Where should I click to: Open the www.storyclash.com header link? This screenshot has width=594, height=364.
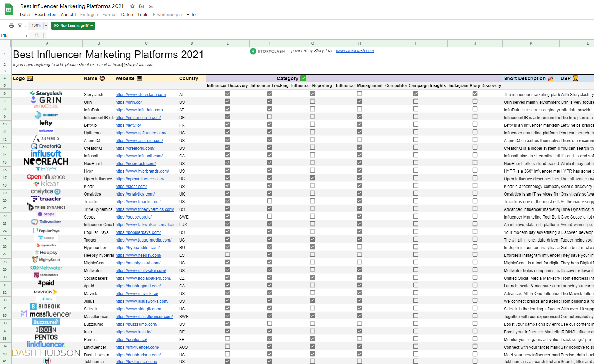(x=355, y=51)
